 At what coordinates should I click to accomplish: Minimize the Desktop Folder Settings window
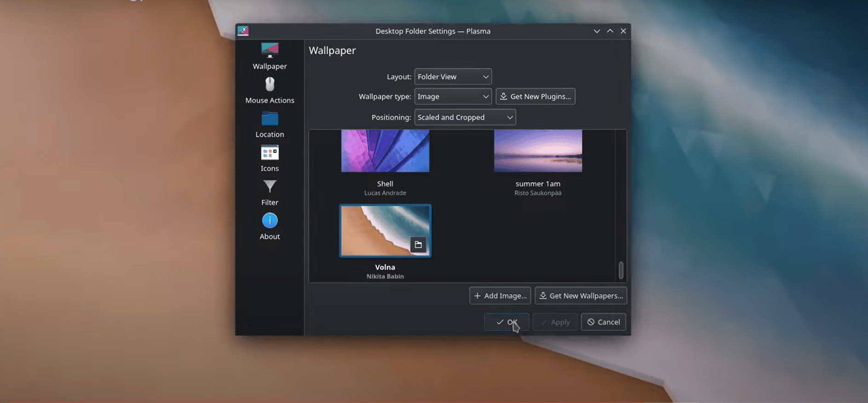[597, 31]
